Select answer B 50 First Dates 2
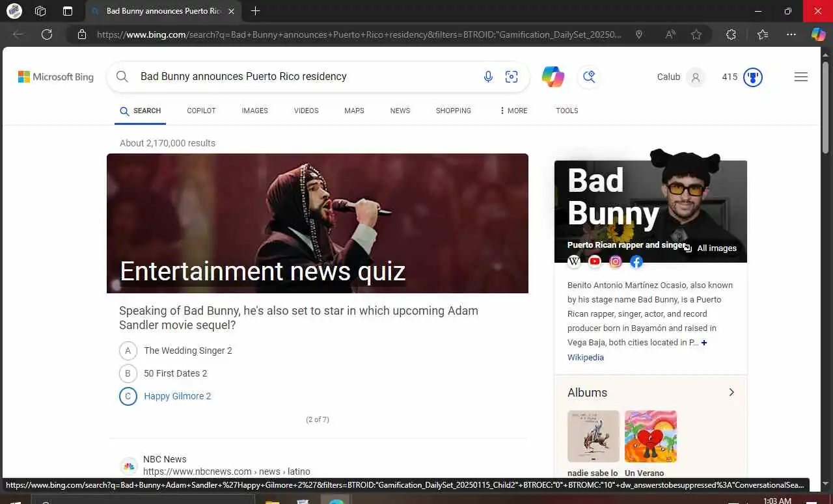Image resolution: width=833 pixels, height=504 pixels. coord(163,373)
